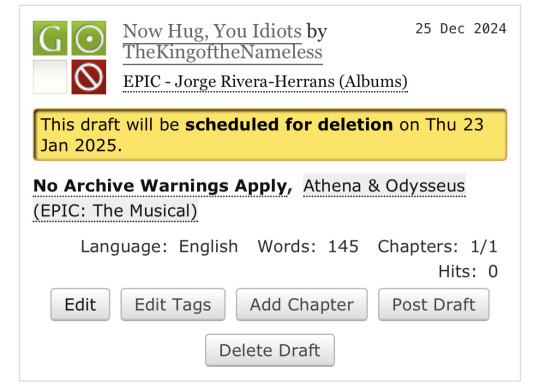Click the Edit button
Viewport: 540px width, 390px height.
pos(80,305)
